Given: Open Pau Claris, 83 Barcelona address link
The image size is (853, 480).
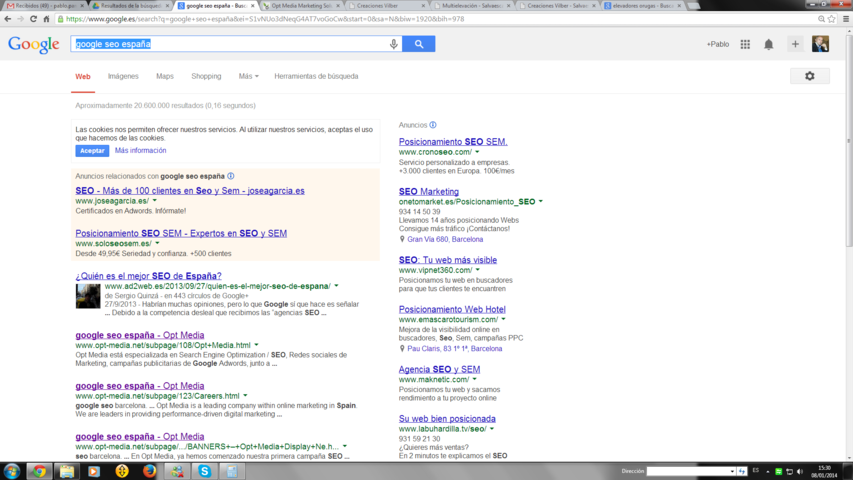Looking at the screenshot, I should (455, 348).
